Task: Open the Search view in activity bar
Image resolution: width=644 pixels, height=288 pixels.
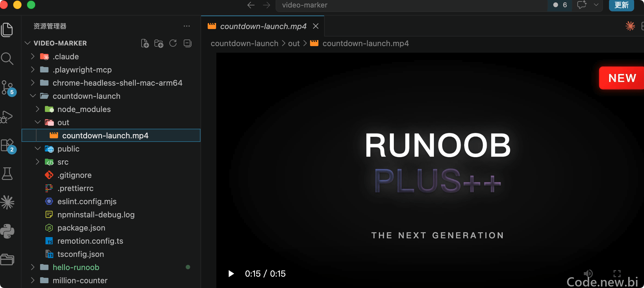Action: [7, 58]
